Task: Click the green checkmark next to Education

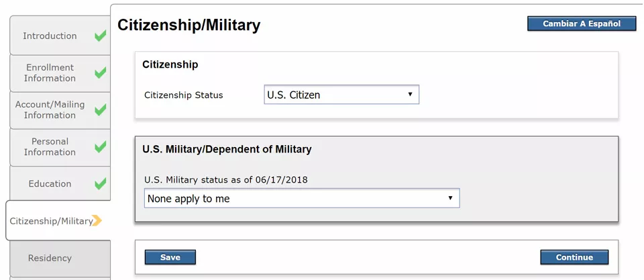Action: (x=100, y=183)
